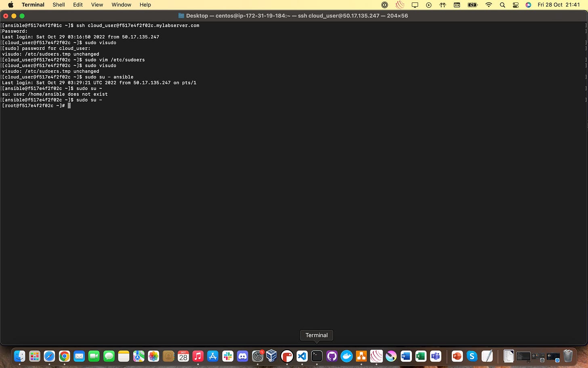Click 'su: user /home/ansible does not exist'
Screen dimensions: 588x368
pyautogui.click(x=55, y=94)
